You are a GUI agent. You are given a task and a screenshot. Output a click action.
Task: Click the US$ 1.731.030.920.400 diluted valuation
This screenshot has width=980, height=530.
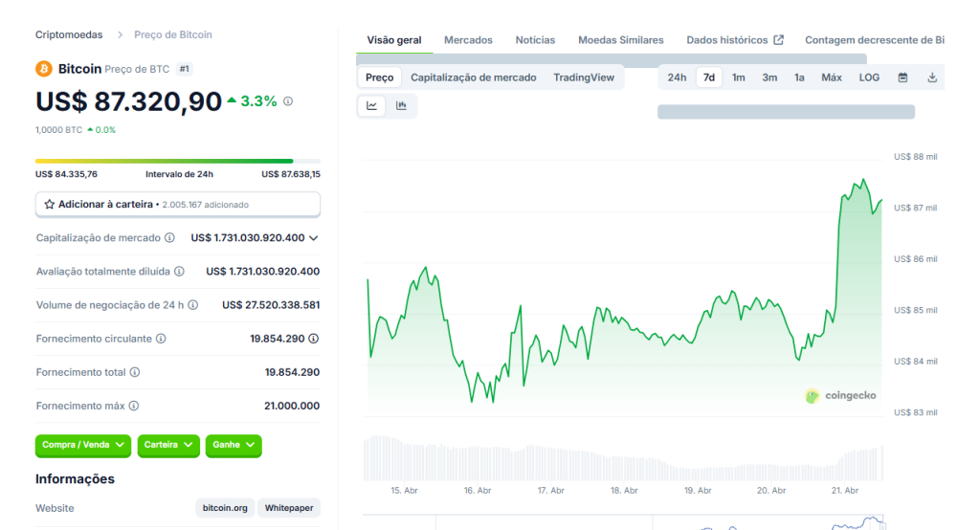pyautogui.click(x=262, y=272)
